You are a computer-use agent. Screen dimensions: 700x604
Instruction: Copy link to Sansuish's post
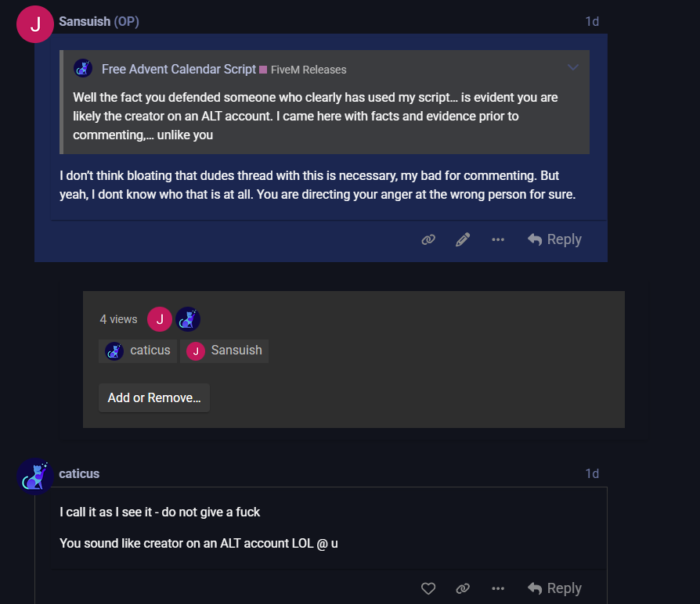[428, 239]
